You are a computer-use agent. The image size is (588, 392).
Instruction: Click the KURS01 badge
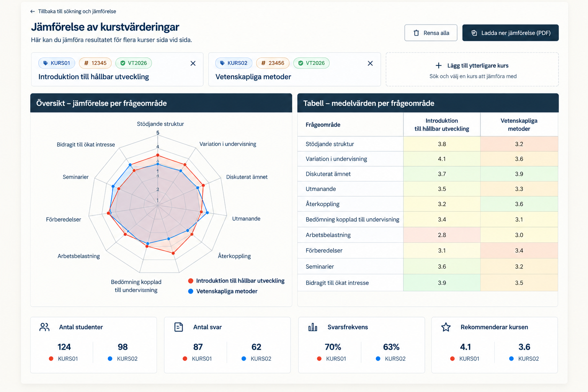[56, 63]
